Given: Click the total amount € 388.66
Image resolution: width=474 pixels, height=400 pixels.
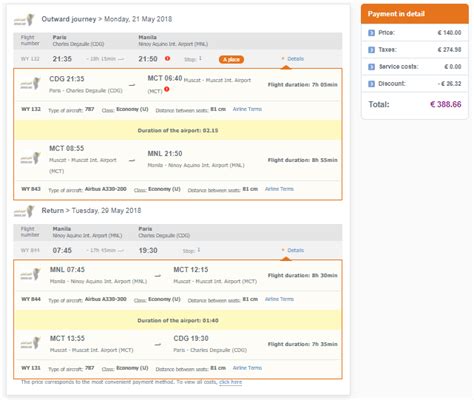Looking at the screenshot, I should 446,104.
